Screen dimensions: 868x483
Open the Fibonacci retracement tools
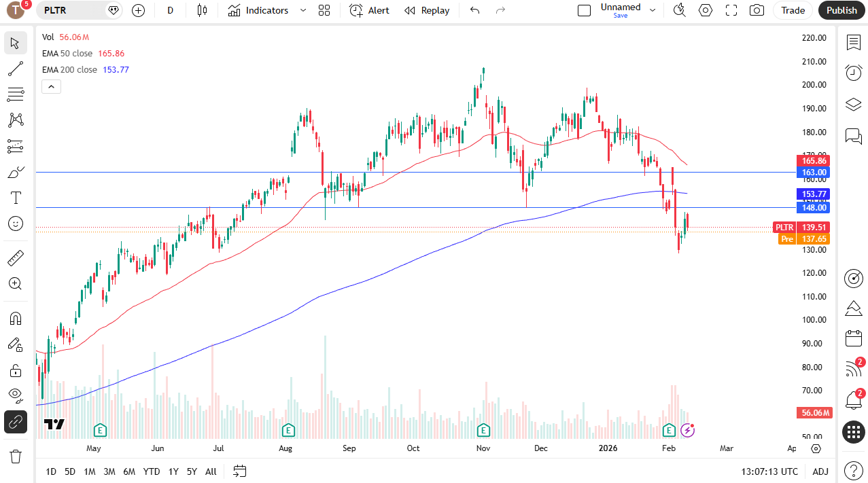pyautogui.click(x=16, y=94)
